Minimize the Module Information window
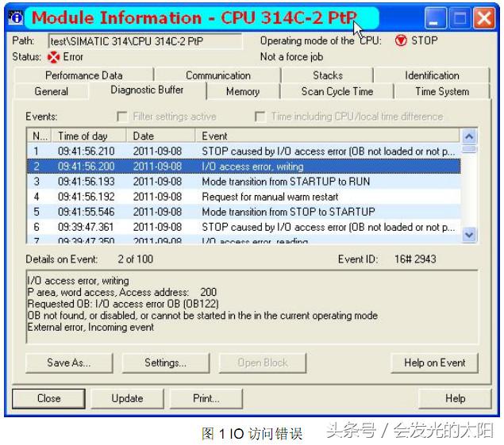Screen dimensions: 504x445 coord(435,18)
